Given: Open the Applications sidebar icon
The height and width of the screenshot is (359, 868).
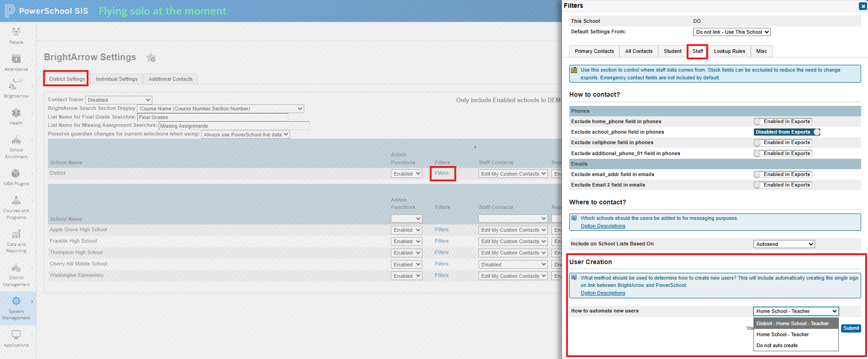Looking at the screenshot, I should click(16, 335).
